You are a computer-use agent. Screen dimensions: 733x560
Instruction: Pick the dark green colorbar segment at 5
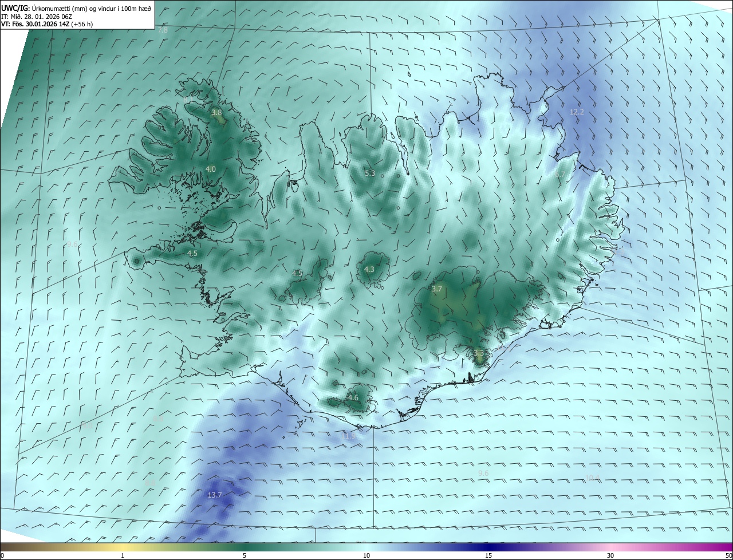(x=245, y=547)
